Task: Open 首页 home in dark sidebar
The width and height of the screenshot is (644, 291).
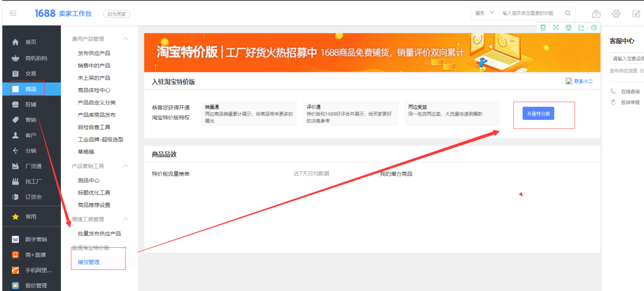Action: pyautogui.click(x=31, y=42)
